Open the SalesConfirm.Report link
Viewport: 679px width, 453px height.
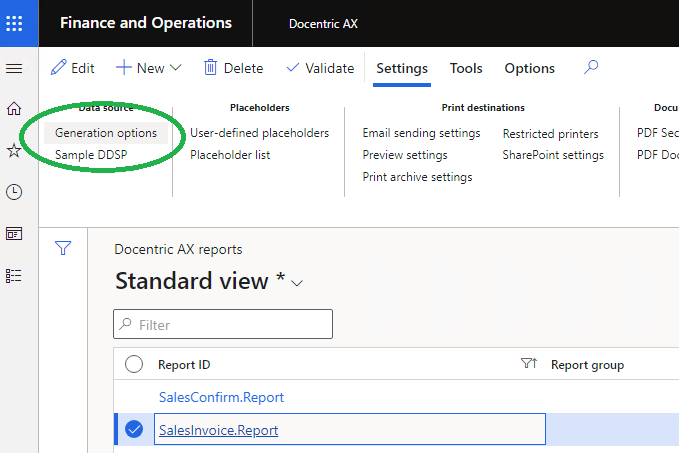221,397
